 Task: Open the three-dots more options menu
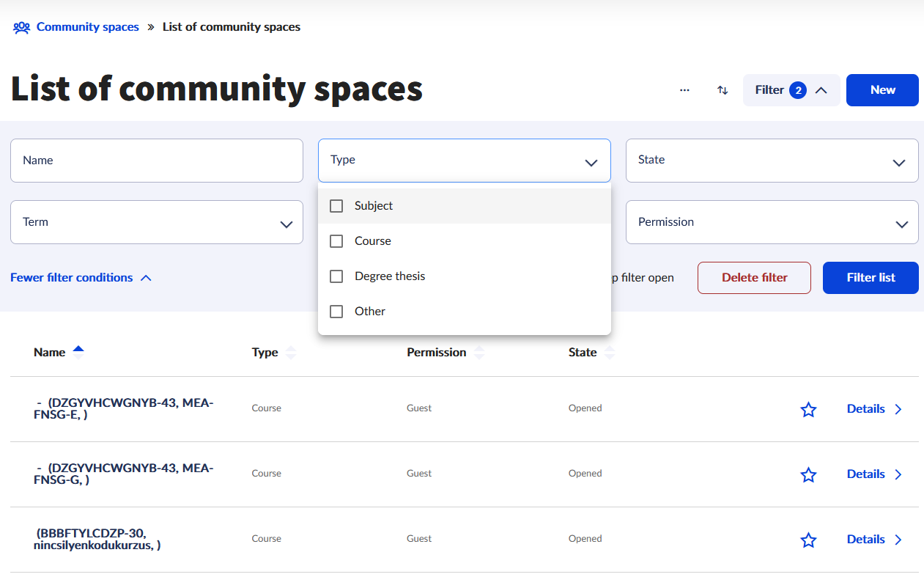point(684,90)
